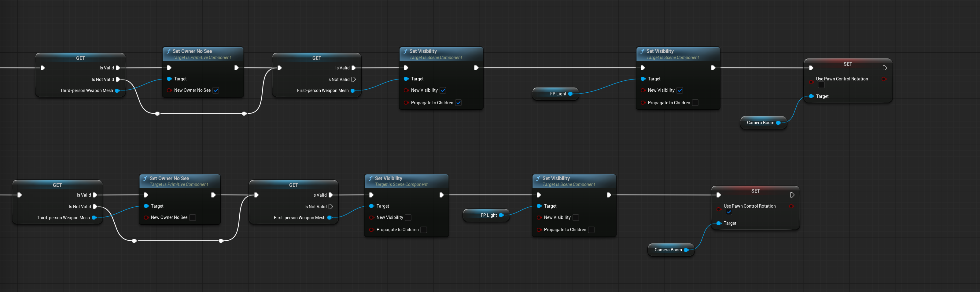
Task: Click Target pin on upper SET node
Action: (812, 96)
